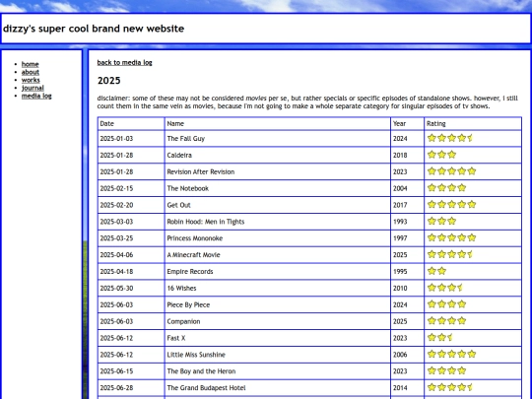Click year 2010 in 16 Wishes row
Viewport: 532px width, 399px height.
click(400, 288)
